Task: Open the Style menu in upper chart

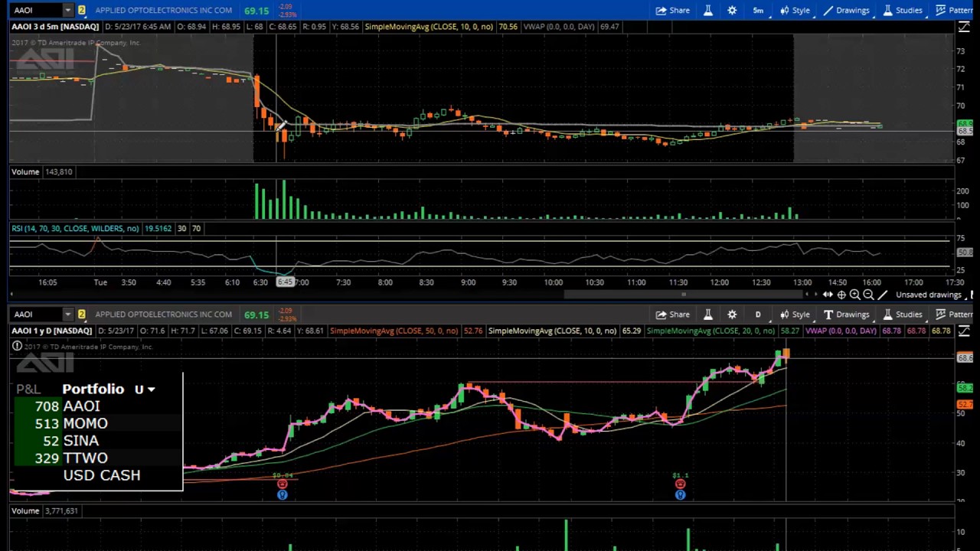Action: tap(795, 11)
